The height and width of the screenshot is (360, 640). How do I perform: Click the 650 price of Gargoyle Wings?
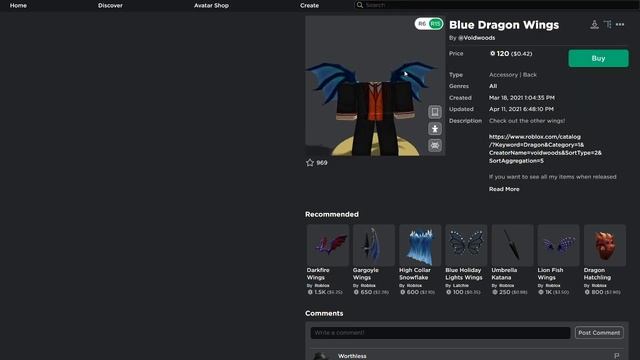pos(366,292)
